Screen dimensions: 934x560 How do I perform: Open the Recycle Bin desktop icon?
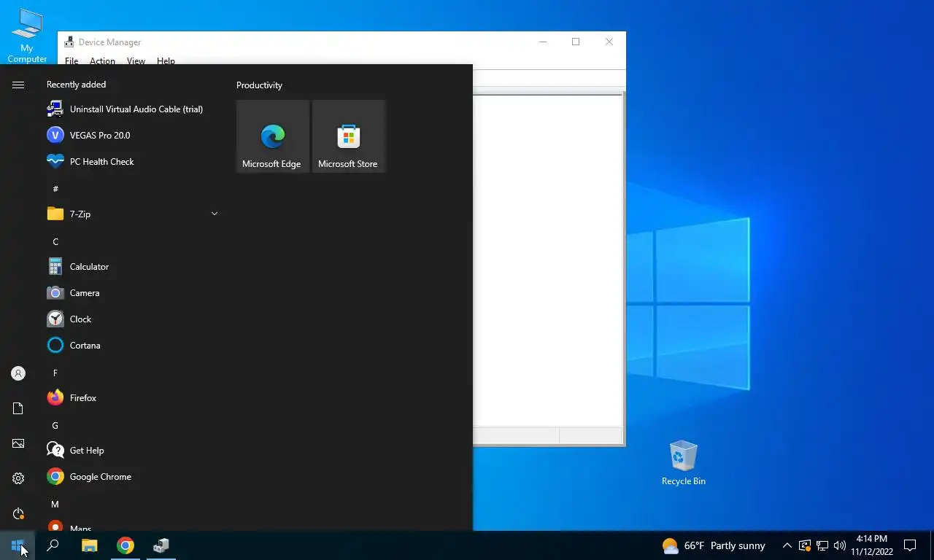tap(683, 463)
